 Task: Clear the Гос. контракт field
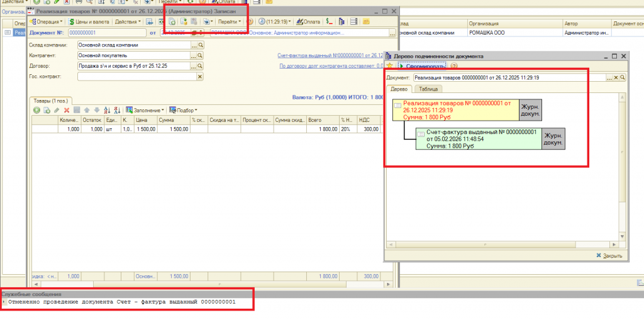201,77
